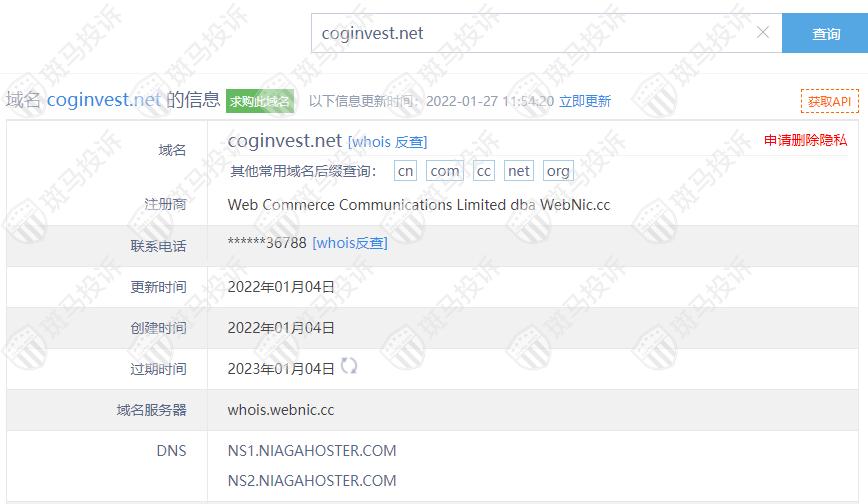868x504 pixels.
Task: Click the NS2.NIAGAHOSTER.COM DNS entry
Action: (x=312, y=480)
